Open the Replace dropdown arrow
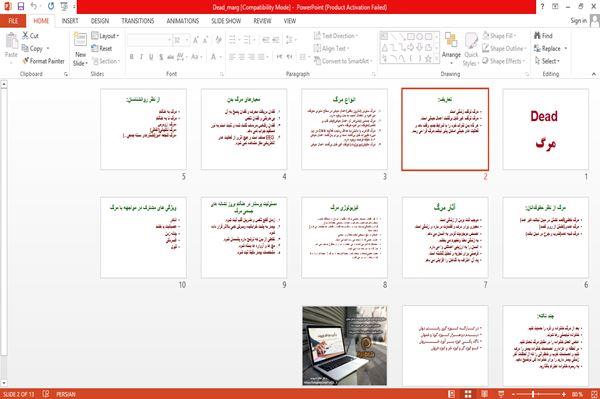The height and width of the screenshot is (399, 600). pos(566,48)
